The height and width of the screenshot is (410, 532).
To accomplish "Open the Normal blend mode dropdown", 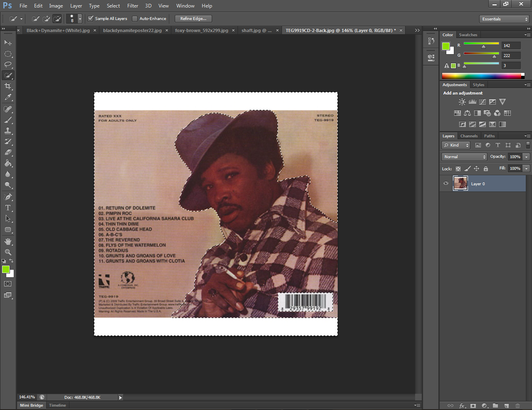I will tap(464, 157).
